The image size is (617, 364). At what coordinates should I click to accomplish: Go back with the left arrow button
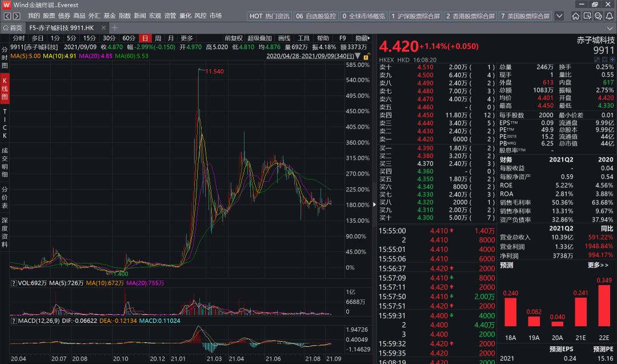[7, 16]
